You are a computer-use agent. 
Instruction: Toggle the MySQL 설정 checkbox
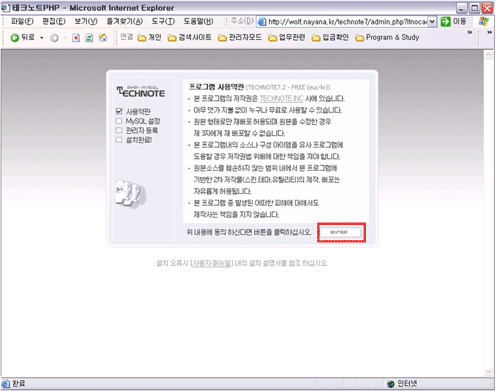click(119, 121)
